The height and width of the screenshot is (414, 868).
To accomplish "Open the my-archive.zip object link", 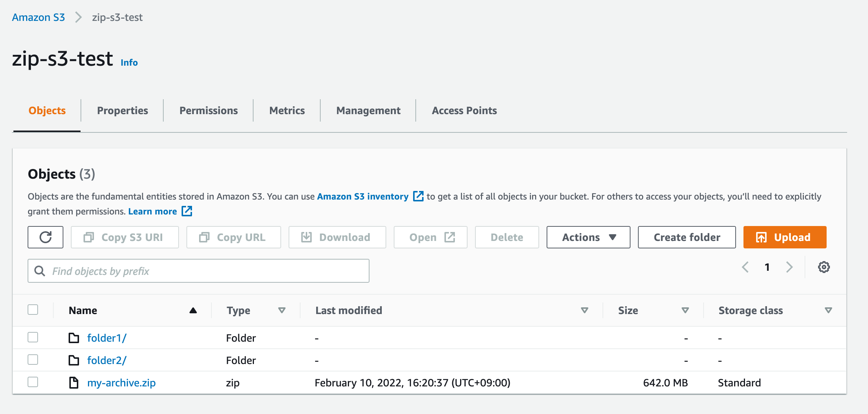I will (121, 382).
